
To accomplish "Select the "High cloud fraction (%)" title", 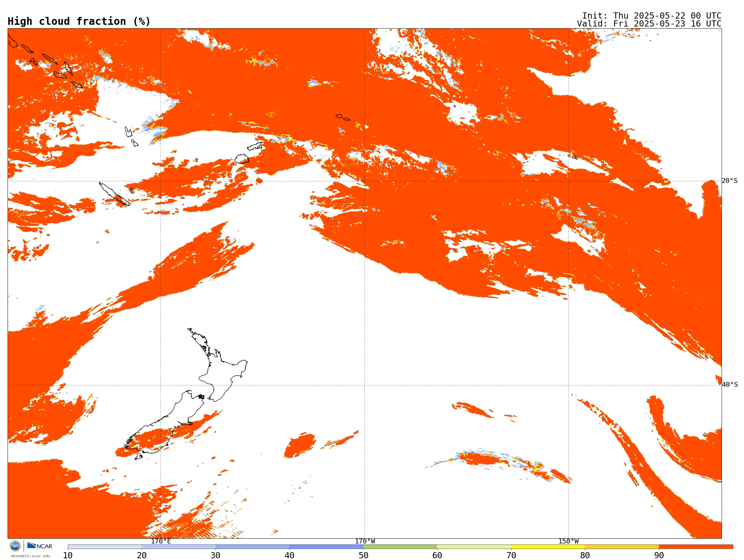I will (79, 21).
